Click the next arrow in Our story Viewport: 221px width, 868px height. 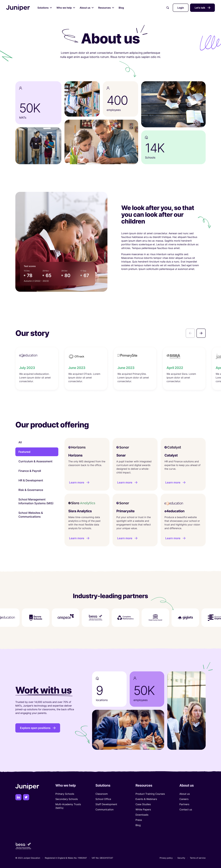pyautogui.click(x=201, y=333)
